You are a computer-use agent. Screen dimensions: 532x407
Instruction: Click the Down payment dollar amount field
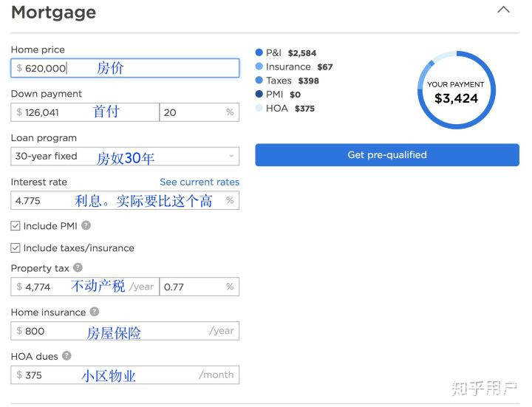coord(85,112)
